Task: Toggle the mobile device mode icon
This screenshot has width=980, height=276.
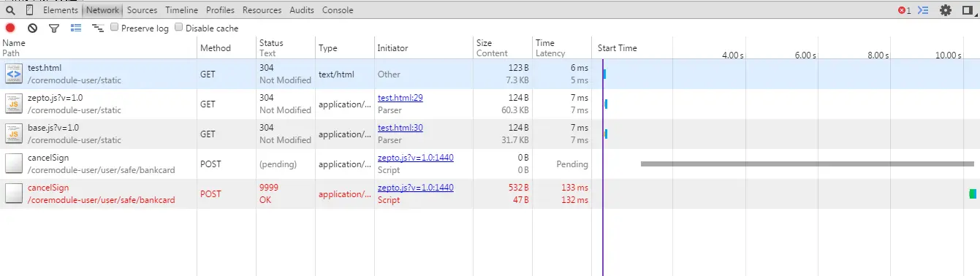Action: pos(29,10)
